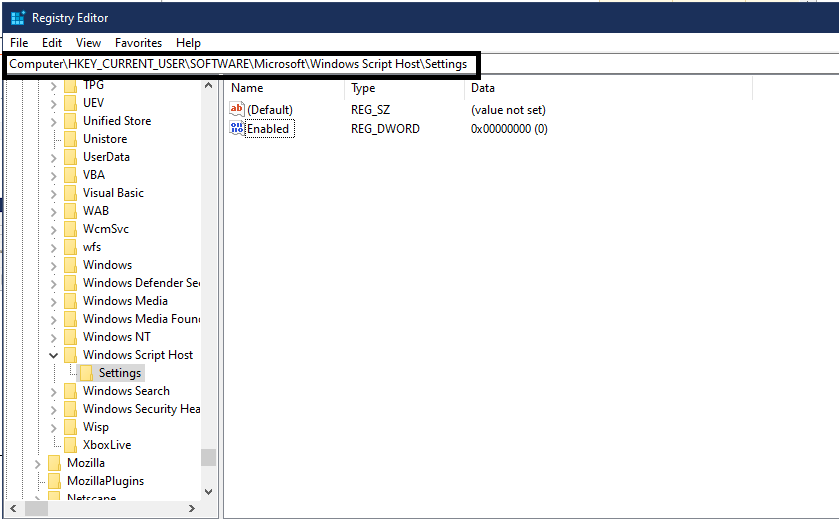Image resolution: width=839 pixels, height=519 pixels.
Task: Select the Windows Media Foundation folder icon
Action: (x=70, y=319)
